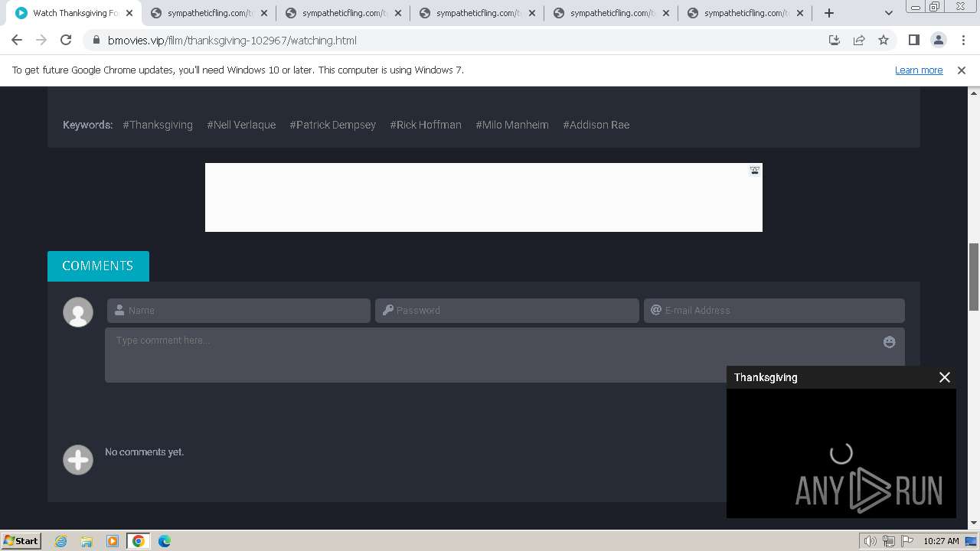980x551 pixels.
Task: Open Windows Media Player from taskbar
Action: click(x=113, y=541)
